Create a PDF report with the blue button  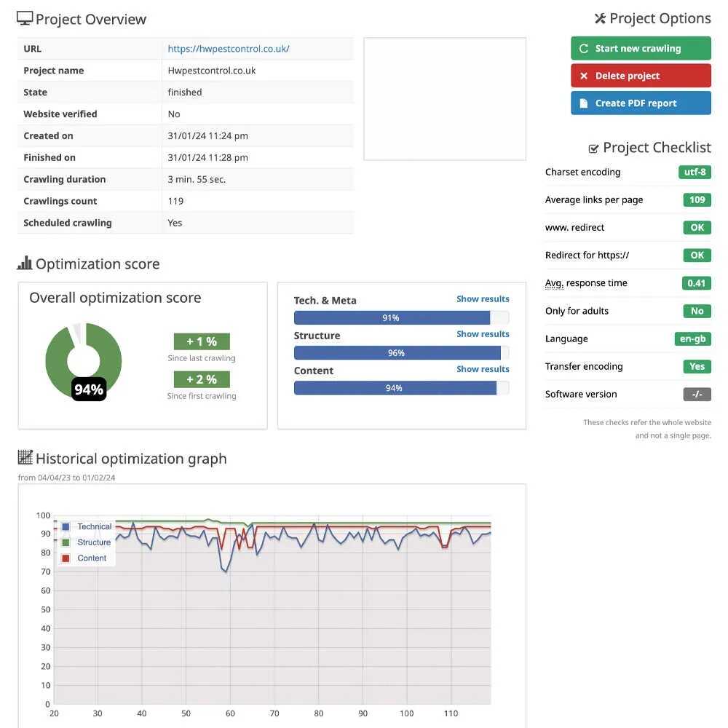click(x=641, y=103)
